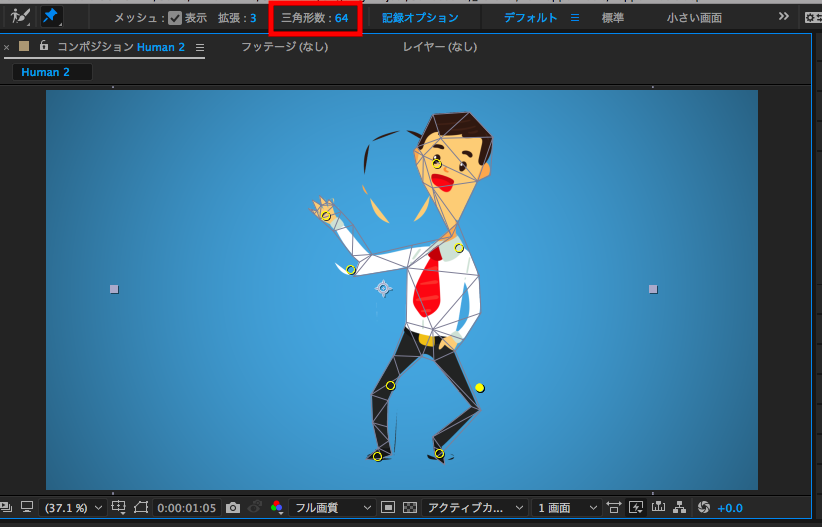Show more workspaces with double chevron

[x=783, y=16]
